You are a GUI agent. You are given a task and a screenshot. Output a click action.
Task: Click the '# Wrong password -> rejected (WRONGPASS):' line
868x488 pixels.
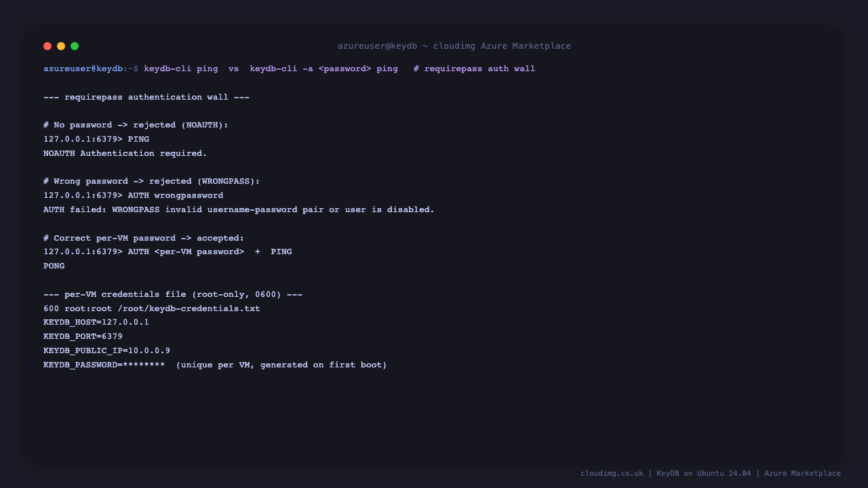click(x=152, y=182)
